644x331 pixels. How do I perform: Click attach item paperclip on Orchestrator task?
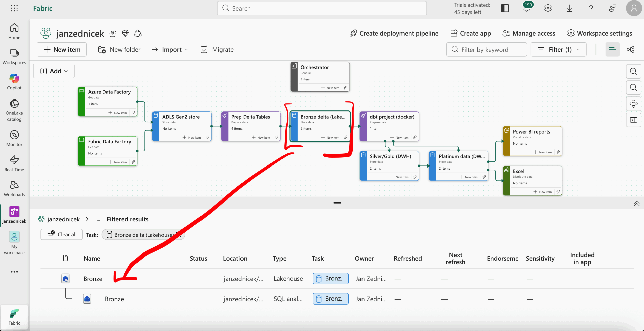pyautogui.click(x=346, y=88)
